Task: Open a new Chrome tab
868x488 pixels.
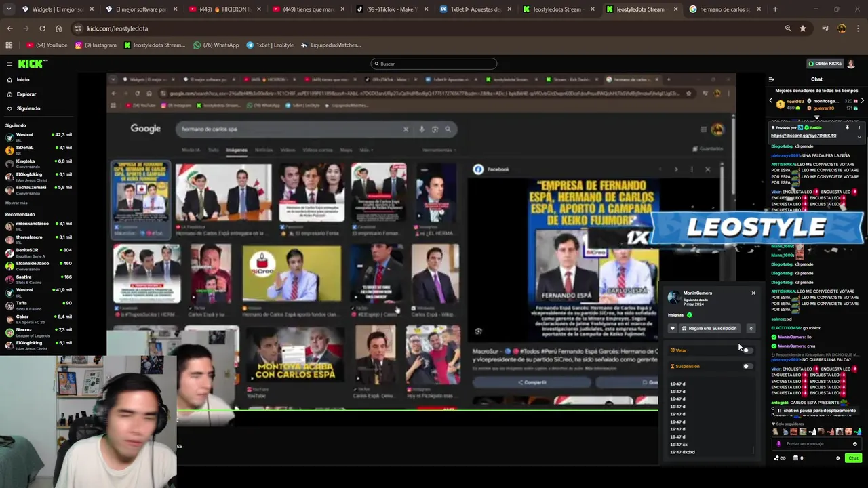Action: point(775,9)
